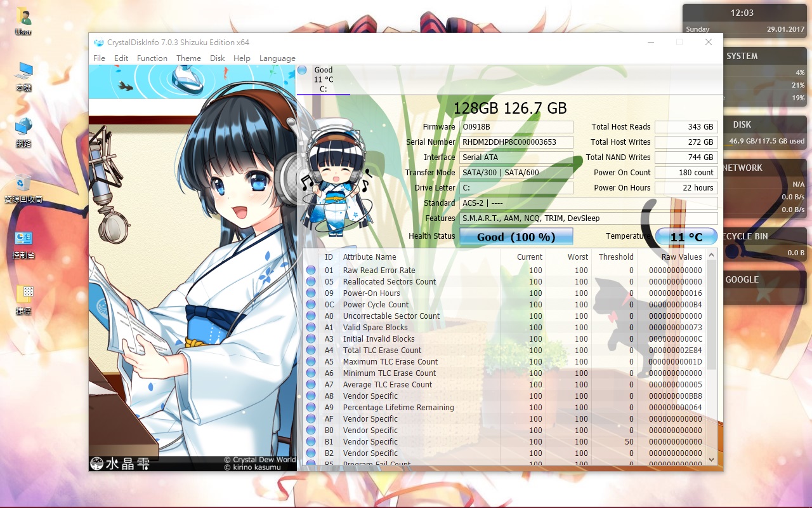Image resolution: width=812 pixels, height=508 pixels.
Task: Click status orb in Vendor Specific B0 row
Action: pos(311,431)
